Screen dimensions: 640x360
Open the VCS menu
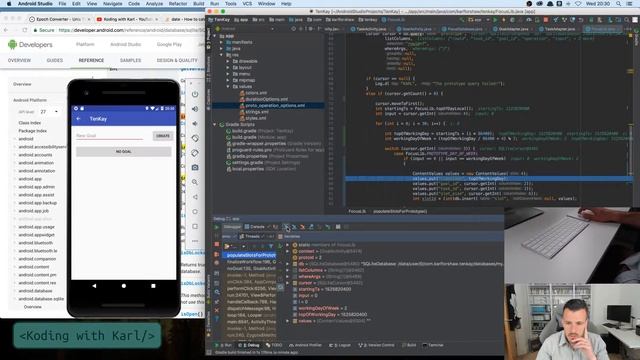click(247, 4)
